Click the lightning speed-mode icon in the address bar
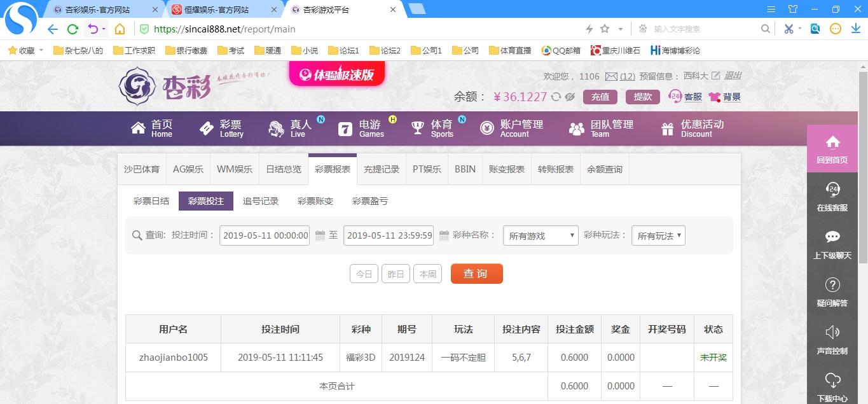 point(589,29)
